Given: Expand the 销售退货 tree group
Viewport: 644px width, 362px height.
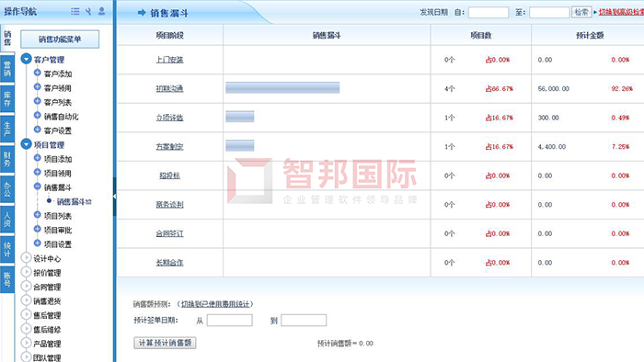Looking at the screenshot, I should point(27,300).
